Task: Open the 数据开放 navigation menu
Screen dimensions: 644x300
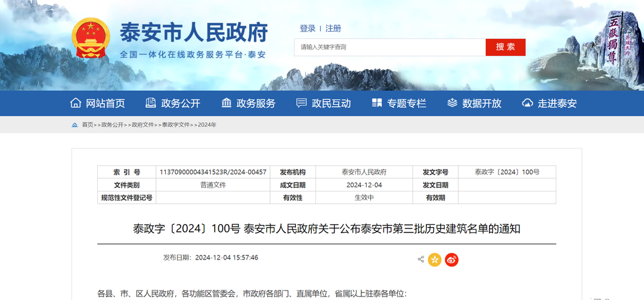Action: [482, 103]
